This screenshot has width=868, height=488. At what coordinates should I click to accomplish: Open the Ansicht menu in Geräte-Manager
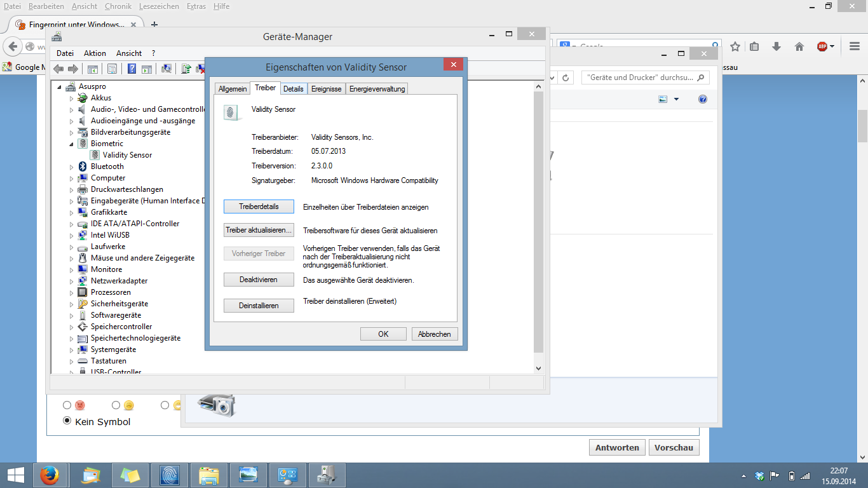[129, 53]
